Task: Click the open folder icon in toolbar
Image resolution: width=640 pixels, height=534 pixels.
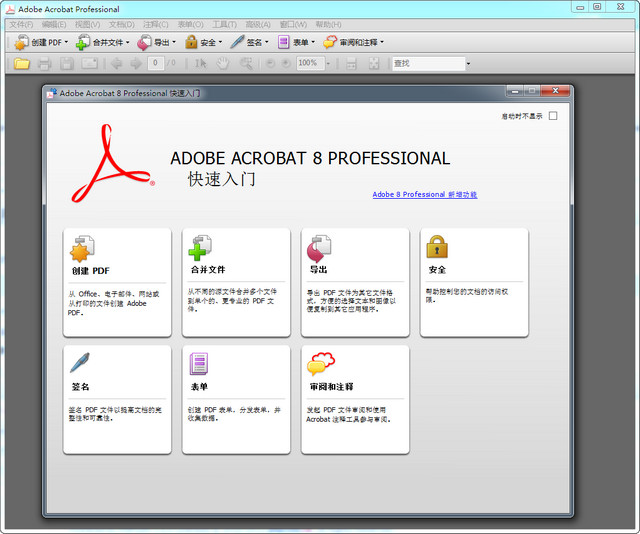Action: click(x=21, y=63)
